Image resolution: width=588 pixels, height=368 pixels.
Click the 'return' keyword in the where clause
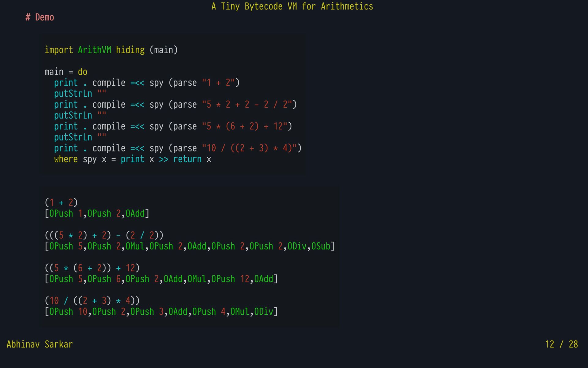click(187, 159)
